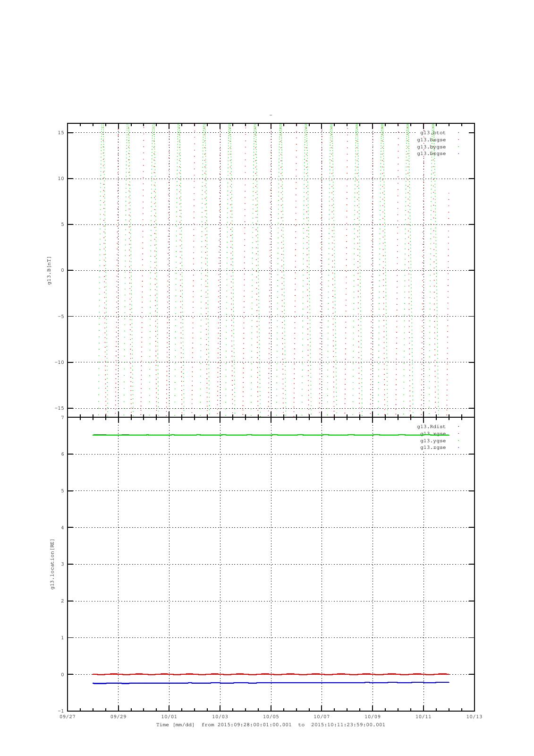Select the g13.bxgse legend entry

click(x=431, y=140)
